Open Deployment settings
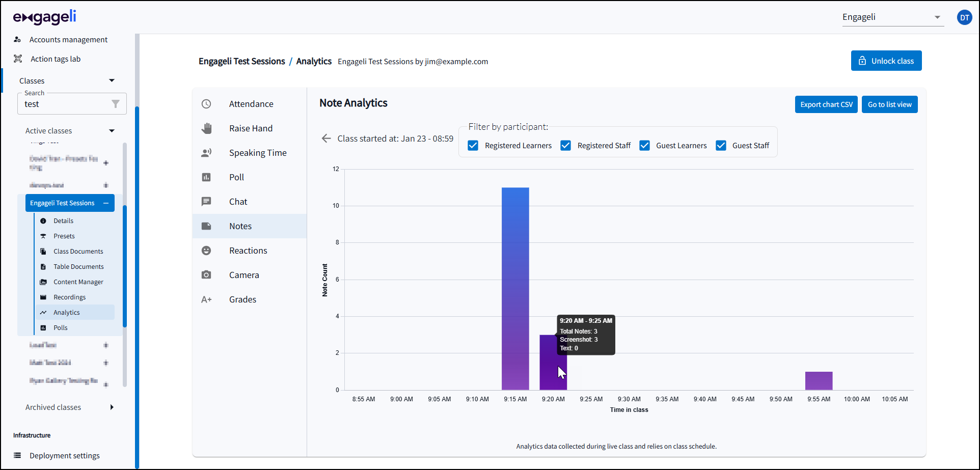980x470 pixels. tap(64, 455)
